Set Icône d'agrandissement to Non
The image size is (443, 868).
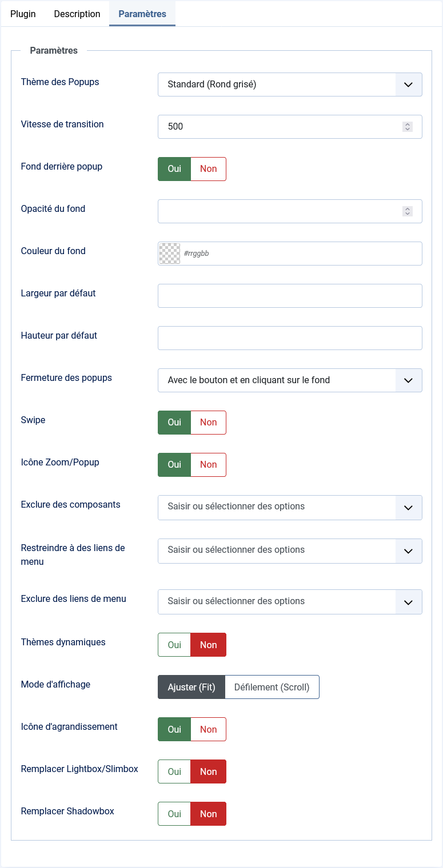point(208,729)
